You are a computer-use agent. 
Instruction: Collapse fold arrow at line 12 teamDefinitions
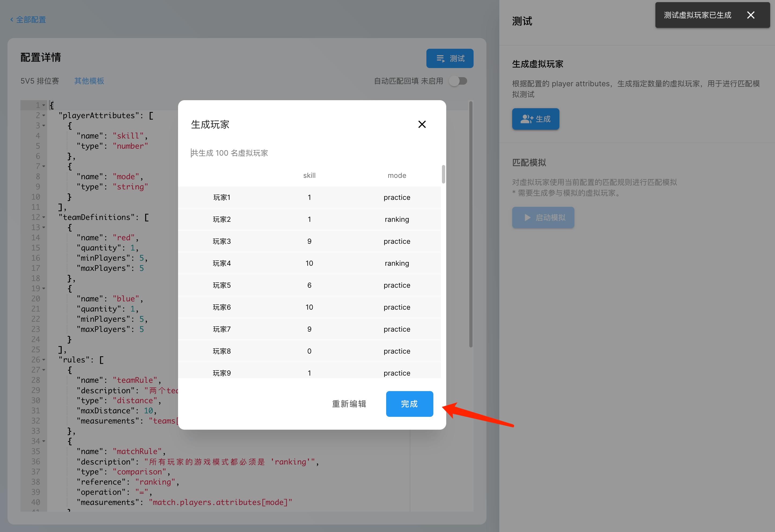(x=44, y=217)
